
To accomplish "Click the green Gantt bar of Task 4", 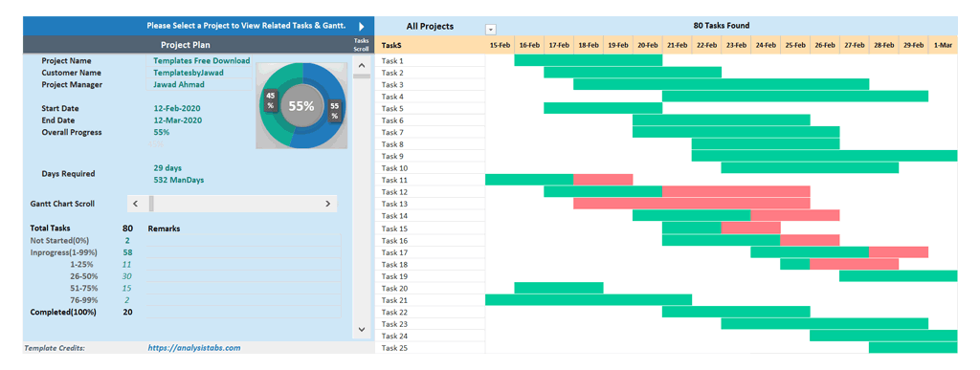I will 795,97.
